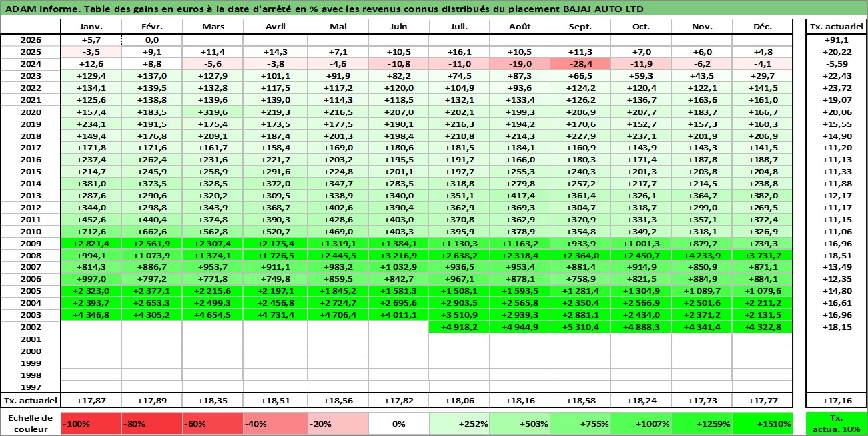Click the cell showing +3 216,9

399,256
